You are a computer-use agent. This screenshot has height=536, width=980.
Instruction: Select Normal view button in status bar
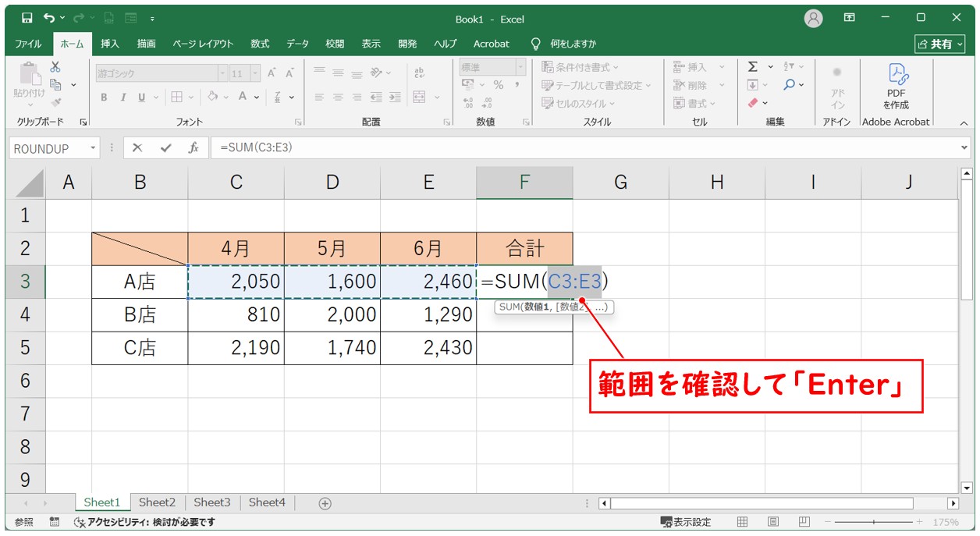click(743, 522)
